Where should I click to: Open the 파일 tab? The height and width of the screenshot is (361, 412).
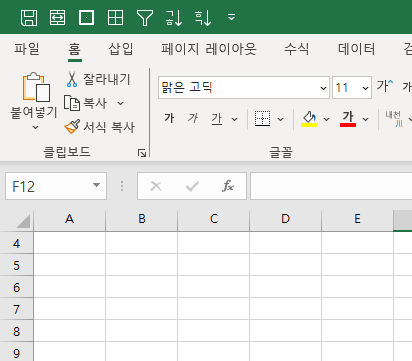27,49
